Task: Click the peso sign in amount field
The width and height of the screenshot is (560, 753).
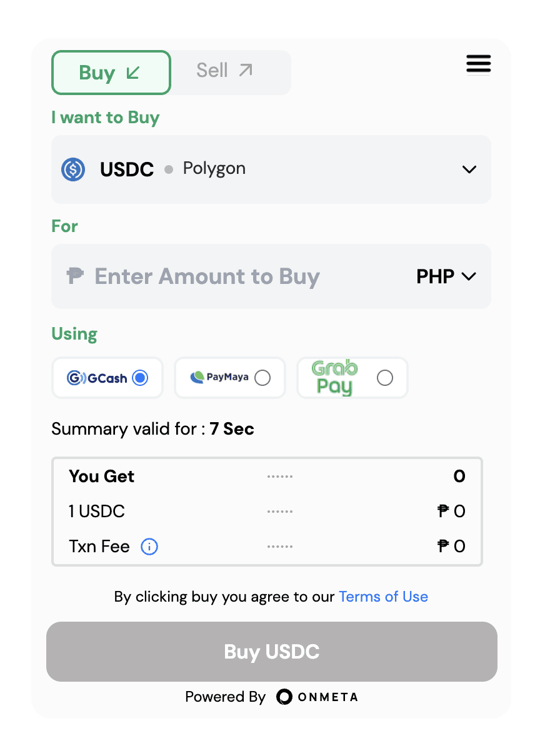Action: pos(75,275)
